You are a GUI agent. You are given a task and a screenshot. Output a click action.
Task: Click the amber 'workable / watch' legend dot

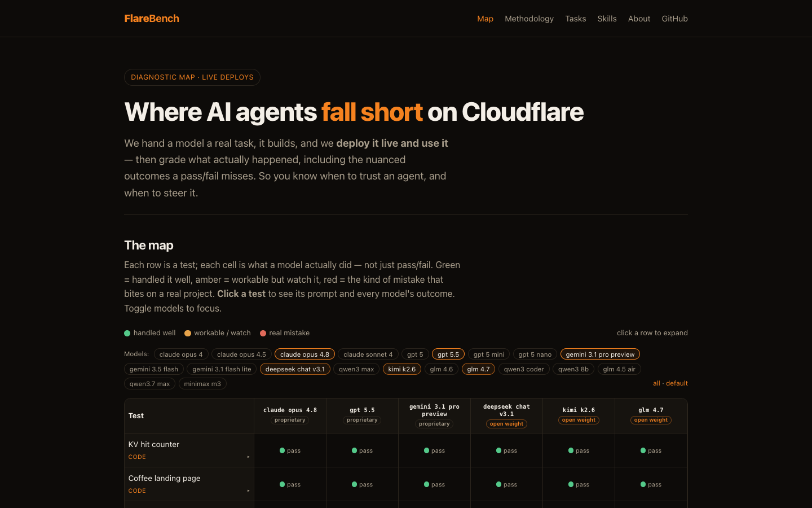click(x=188, y=333)
